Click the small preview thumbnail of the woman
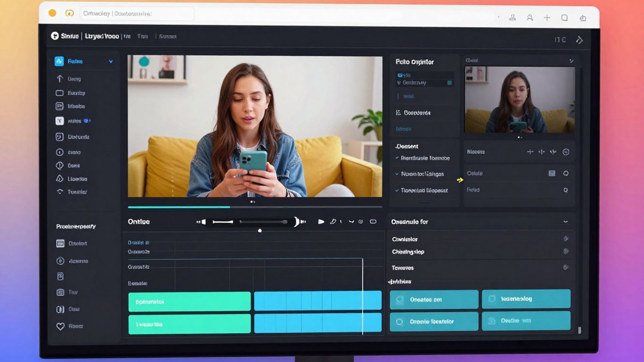Screen dimensions: 644x362 [x=520, y=99]
